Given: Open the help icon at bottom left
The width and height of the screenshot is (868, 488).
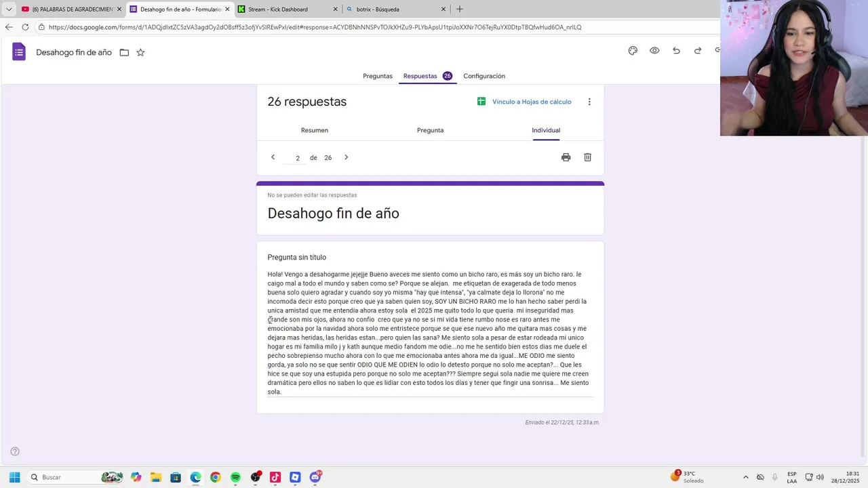Looking at the screenshot, I should pos(15,451).
